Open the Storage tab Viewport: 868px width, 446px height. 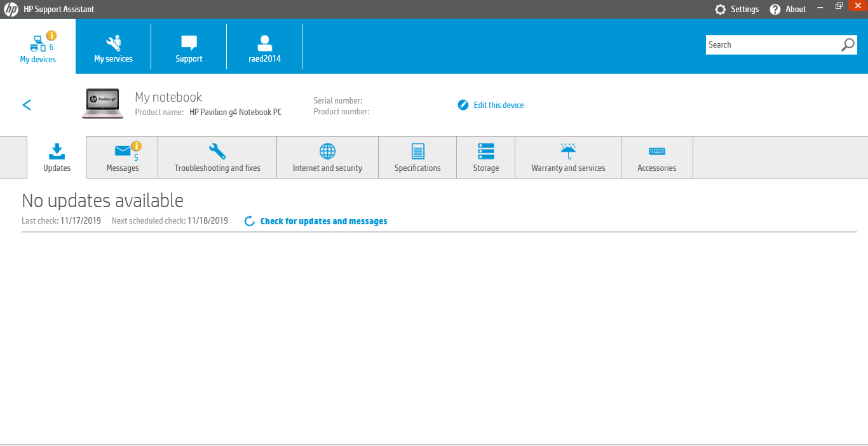(x=486, y=157)
